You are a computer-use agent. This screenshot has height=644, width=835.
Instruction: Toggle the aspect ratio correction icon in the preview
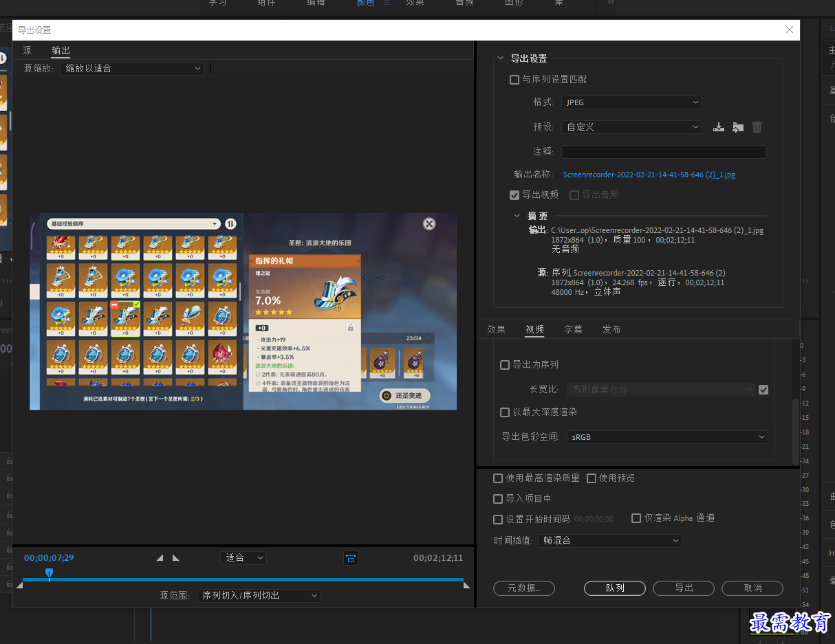click(x=351, y=558)
